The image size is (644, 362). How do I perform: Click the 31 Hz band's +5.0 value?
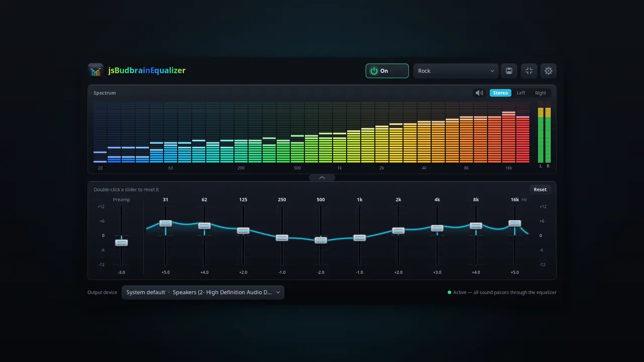pyautogui.click(x=166, y=272)
